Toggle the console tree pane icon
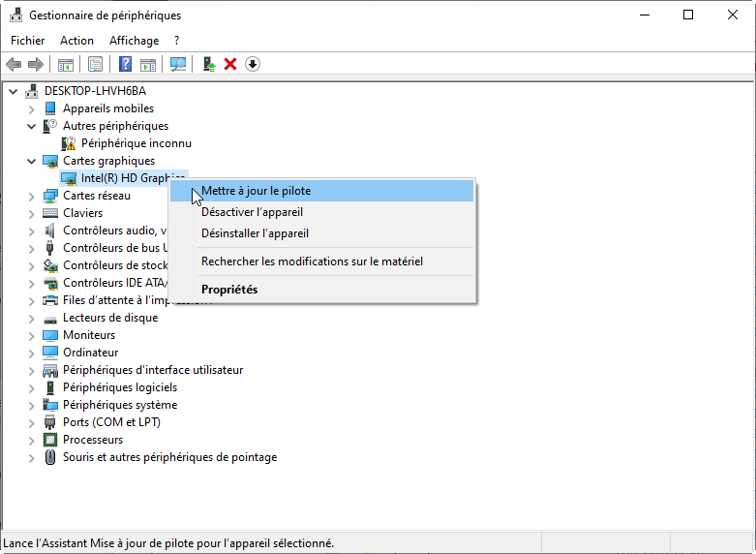The width and height of the screenshot is (756, 554). pyautogui.click(x=66, y=64)
